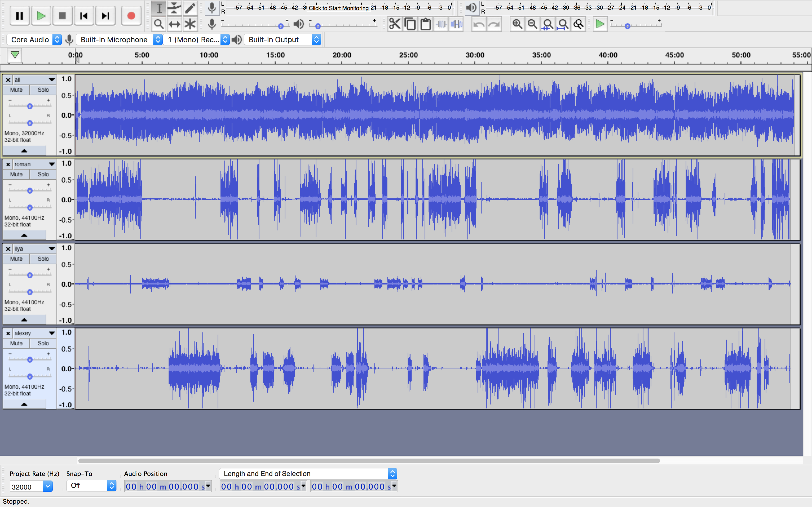
Task: Click the gain slider on alexey track
Action: (30, 359)
